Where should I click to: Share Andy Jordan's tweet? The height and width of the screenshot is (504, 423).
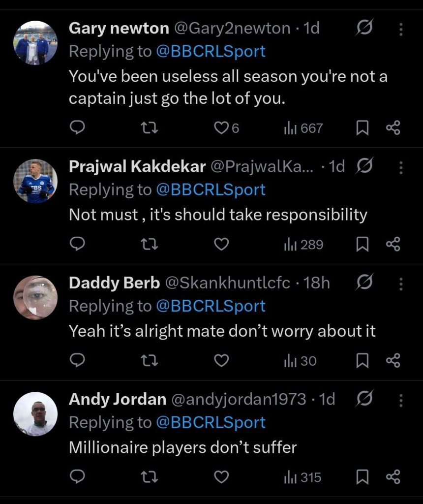pos(393,477)
